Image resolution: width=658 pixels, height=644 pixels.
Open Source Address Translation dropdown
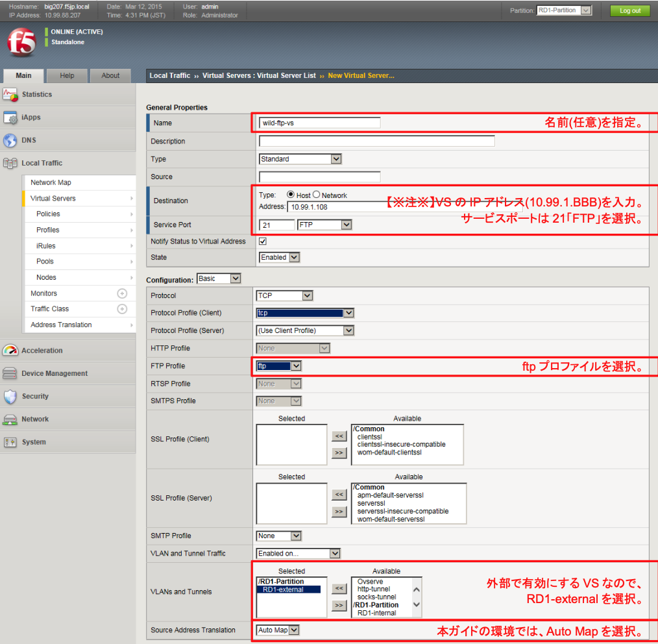point(277,630)
